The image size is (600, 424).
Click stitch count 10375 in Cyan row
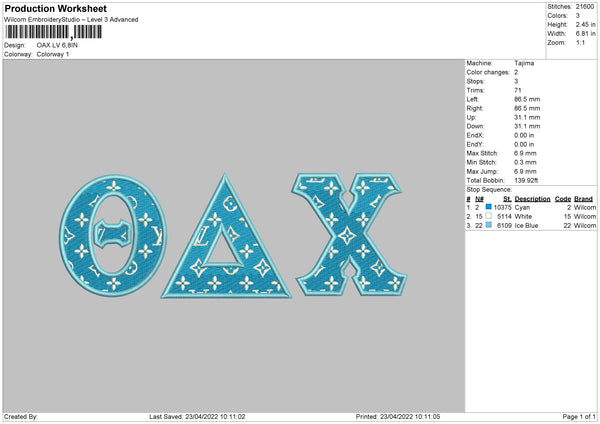tap(502, 207)
